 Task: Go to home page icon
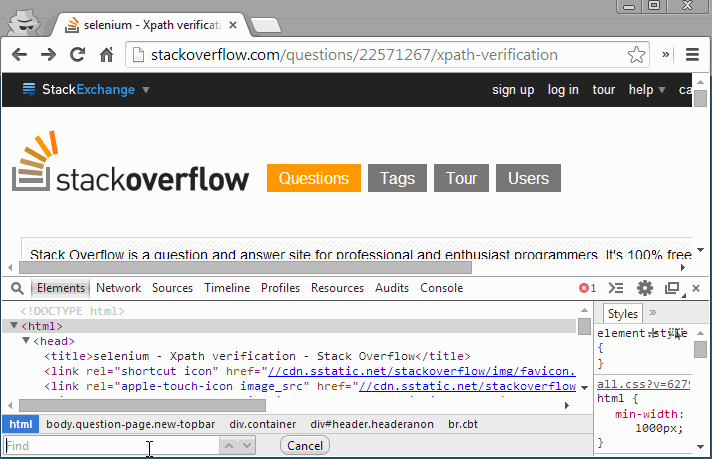[x=106, y=55]
